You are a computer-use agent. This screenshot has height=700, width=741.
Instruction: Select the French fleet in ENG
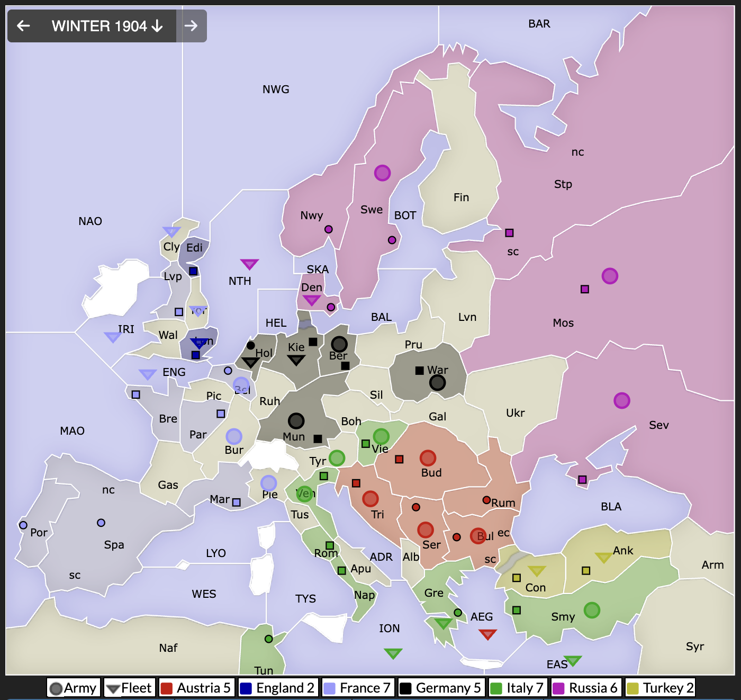click(x=147, y=374)
